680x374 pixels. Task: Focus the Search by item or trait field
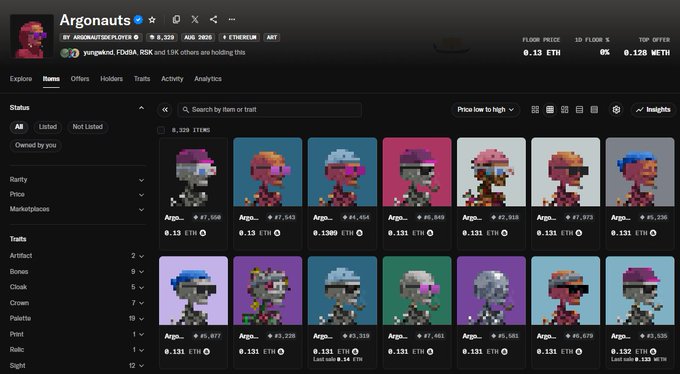[269, 110]
